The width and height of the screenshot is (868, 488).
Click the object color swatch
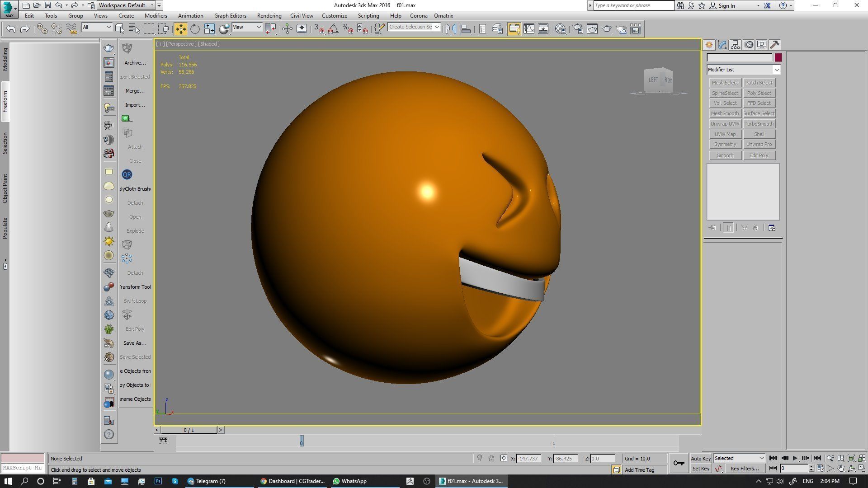[778, 58]
